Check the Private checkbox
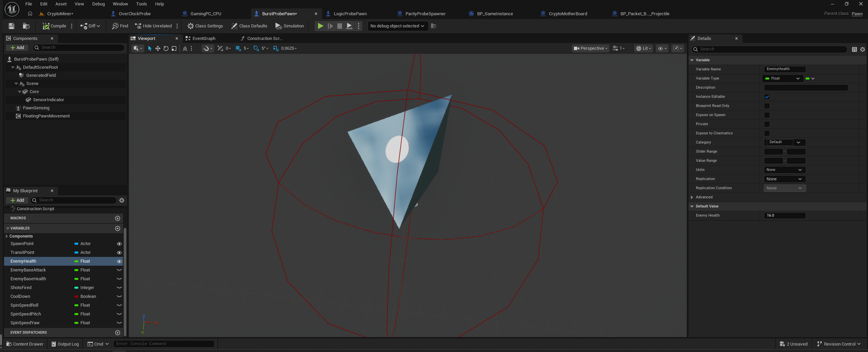Image resolution: width=868 pixels, height=352 pixels. pos(767,124)
